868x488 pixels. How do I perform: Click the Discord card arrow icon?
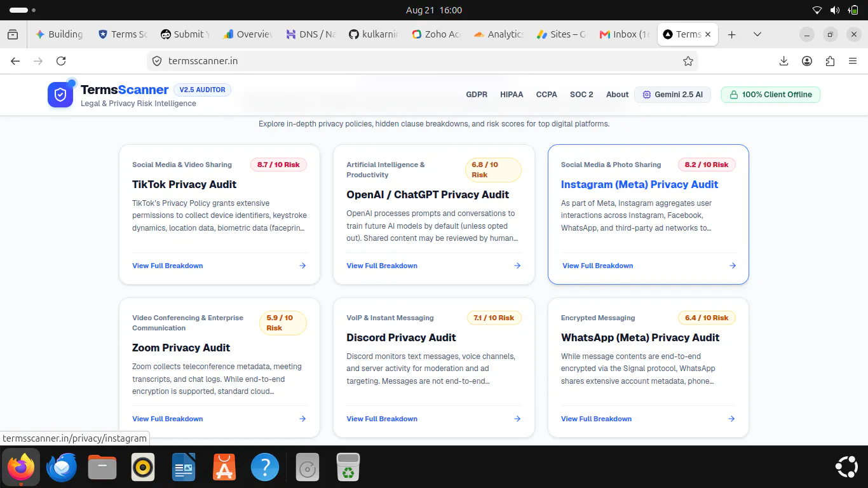[517, 419]
